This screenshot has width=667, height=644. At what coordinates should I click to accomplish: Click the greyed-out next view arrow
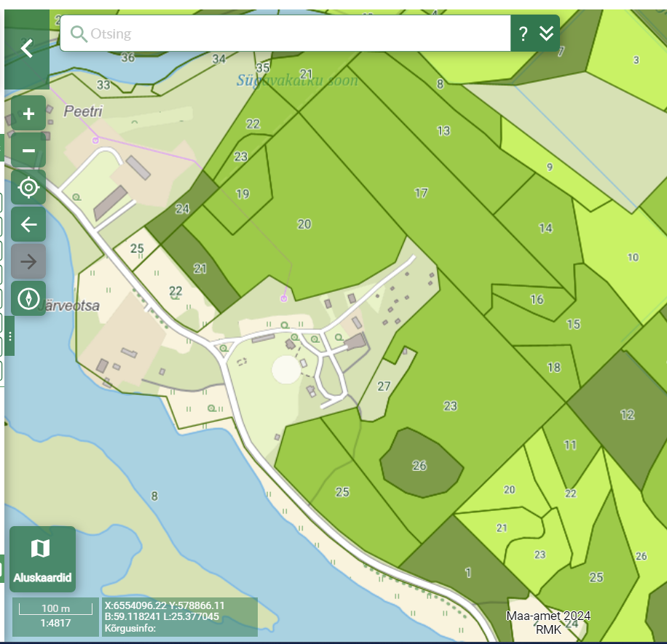(28, 261)
